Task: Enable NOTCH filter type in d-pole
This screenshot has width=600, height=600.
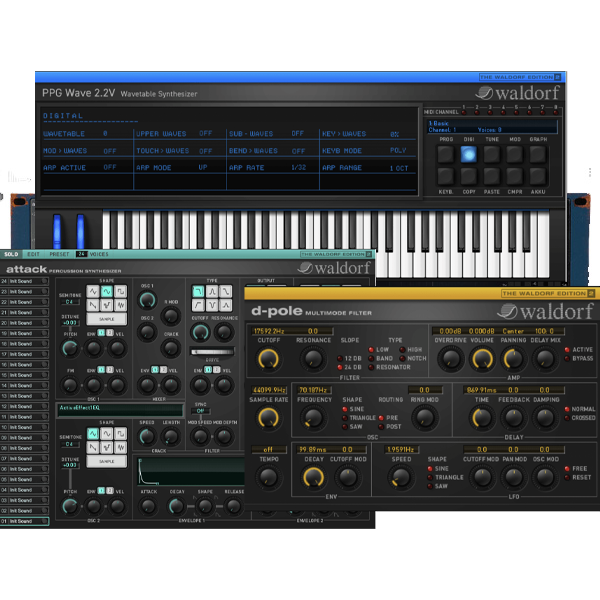Action: point(402,359)
